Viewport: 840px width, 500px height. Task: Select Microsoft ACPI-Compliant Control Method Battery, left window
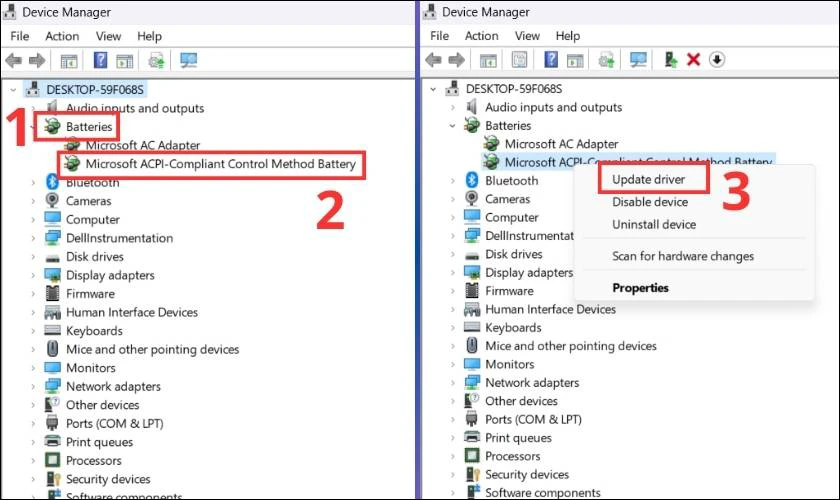click(220, 164)
